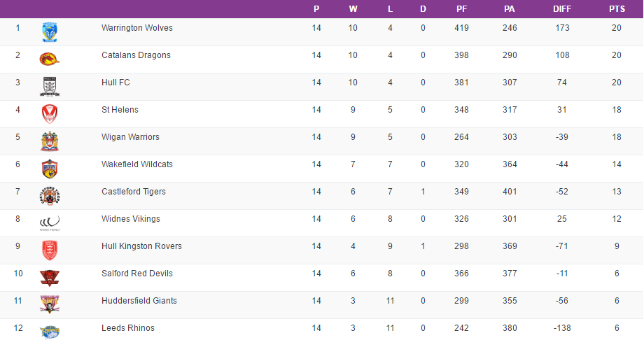Click the PA column header
The height and width of the screenshot is (340, 644).
(510, 9)
